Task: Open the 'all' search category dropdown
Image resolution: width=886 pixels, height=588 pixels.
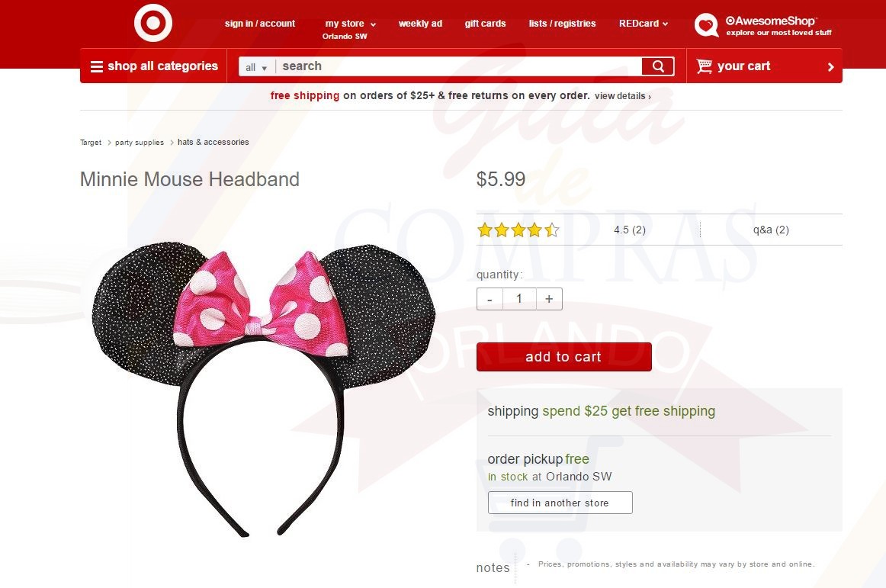Action: [x=256, y=67]
